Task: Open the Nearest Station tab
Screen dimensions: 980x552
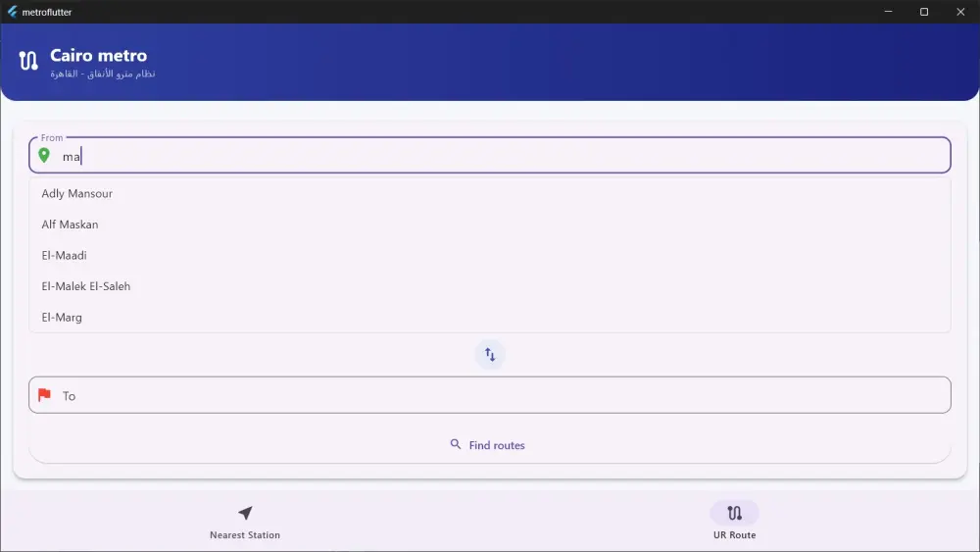Action: pyautogui.click(x=245, y=522)
